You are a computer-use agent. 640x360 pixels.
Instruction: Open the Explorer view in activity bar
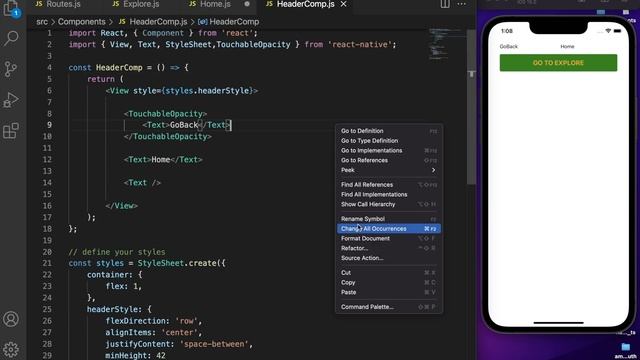(x=11, y=9)
